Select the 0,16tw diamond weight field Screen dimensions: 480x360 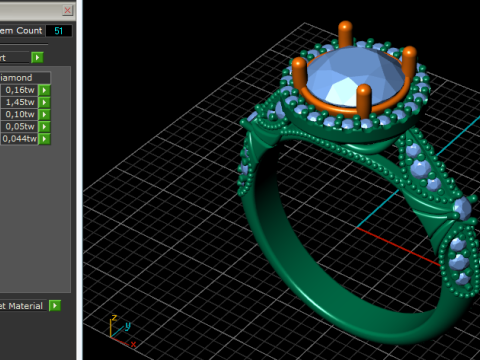(19, 90)
